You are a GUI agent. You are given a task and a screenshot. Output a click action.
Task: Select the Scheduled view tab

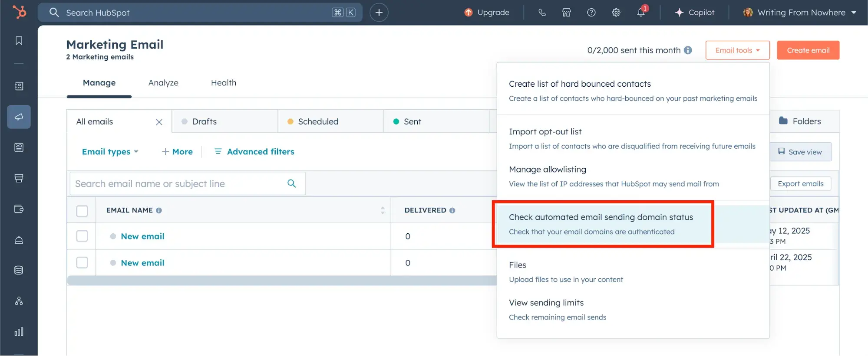pos(330,121)
